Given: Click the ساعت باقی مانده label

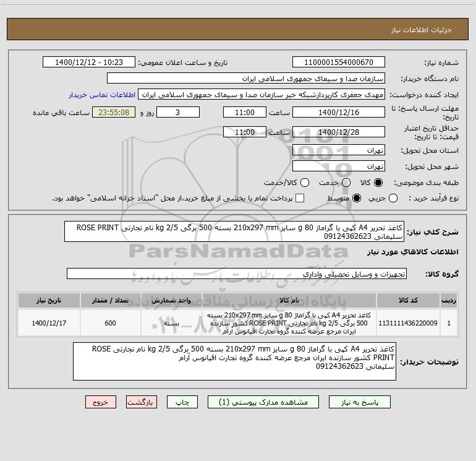Looking at the screenshot, I should 61,113.
